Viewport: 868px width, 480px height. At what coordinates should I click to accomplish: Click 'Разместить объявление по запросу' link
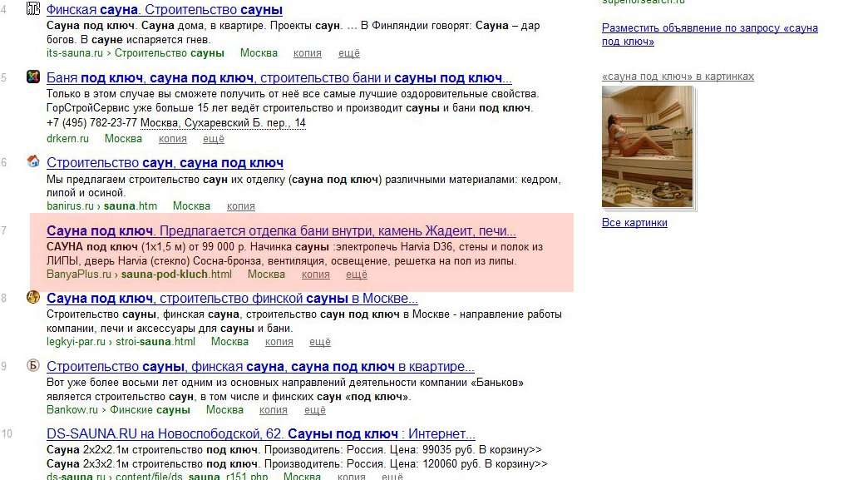[x=710, y=34]
